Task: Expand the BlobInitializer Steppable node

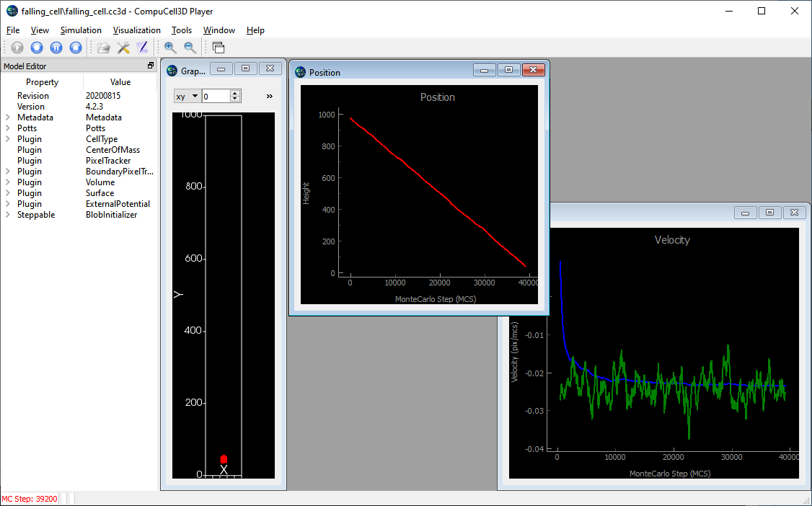Action: pyautogui.click(x=7, y=215)
